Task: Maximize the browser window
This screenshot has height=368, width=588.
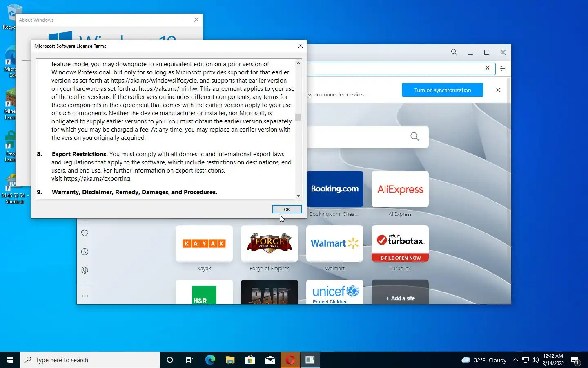Action: coord(487,52)
